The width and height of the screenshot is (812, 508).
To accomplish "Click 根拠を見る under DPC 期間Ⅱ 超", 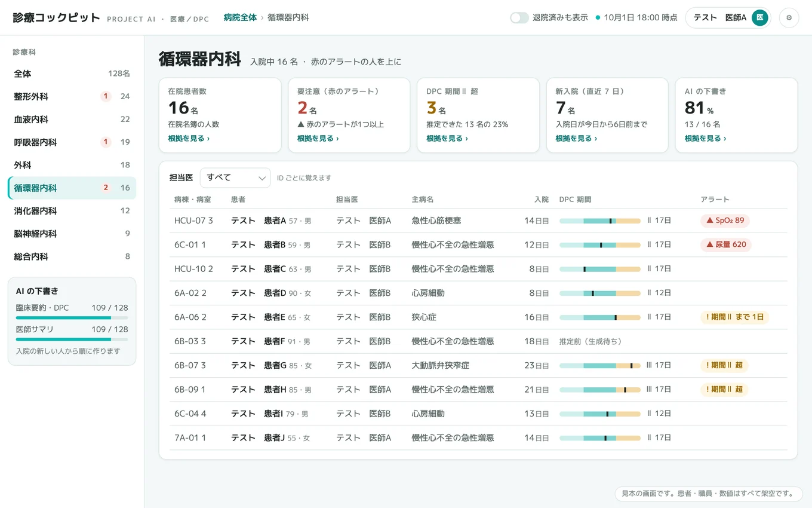I will (447, 139).
